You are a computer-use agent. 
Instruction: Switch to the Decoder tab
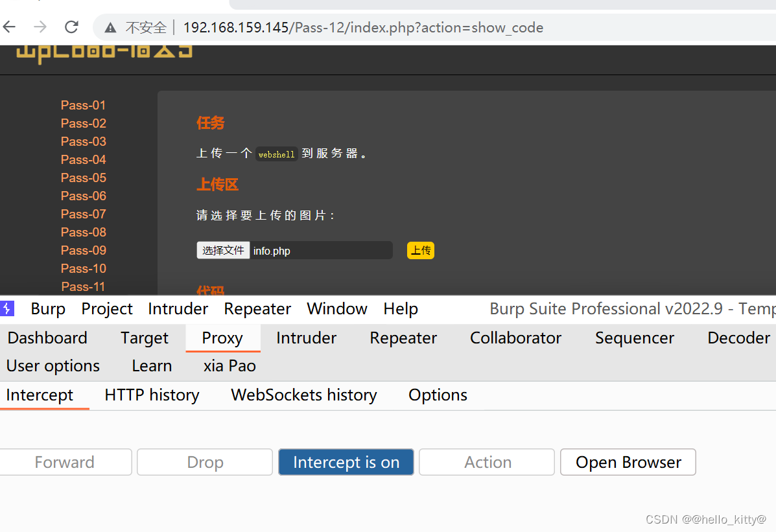(x=738, y=338)
